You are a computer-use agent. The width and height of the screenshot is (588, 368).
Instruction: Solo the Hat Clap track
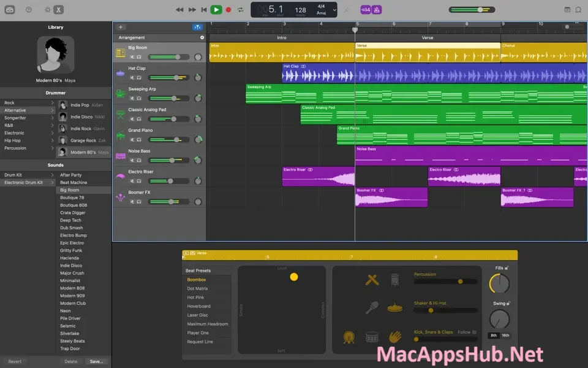tap(139, 78)
